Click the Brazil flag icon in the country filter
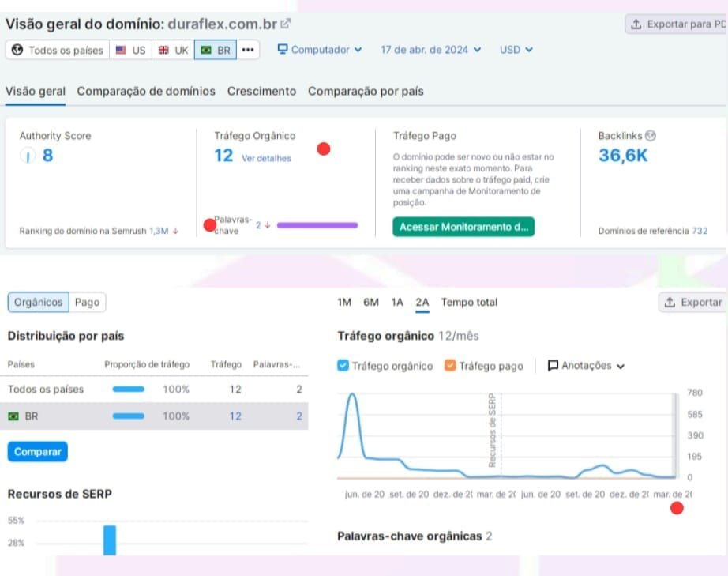 point(206,50)
